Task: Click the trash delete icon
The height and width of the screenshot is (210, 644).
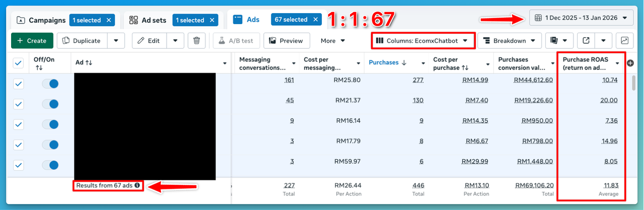Action: point(197,41)
